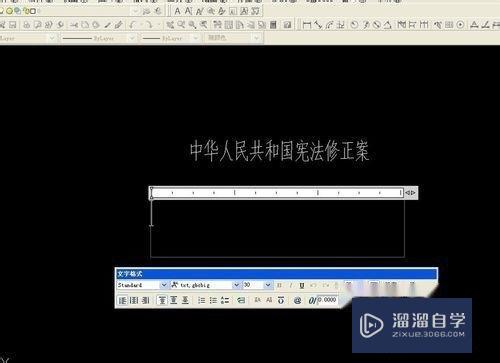This screenshot has width=500, height=363.
Task: Open the text height 30 dropdown
Action: click(268, 285)
